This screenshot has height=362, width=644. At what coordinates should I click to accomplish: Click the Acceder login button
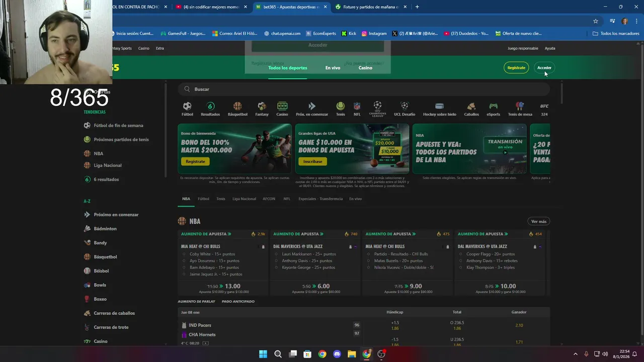click(x=544, y=68)
